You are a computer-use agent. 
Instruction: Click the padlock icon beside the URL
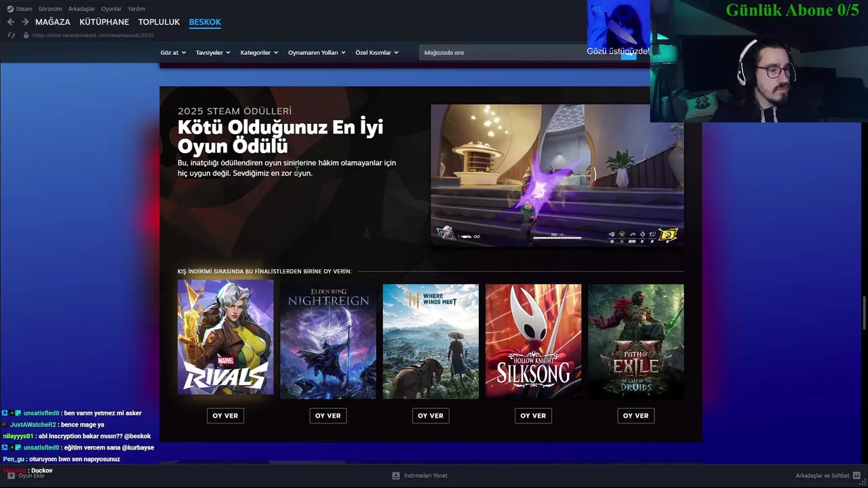click(x=26, y=35)
